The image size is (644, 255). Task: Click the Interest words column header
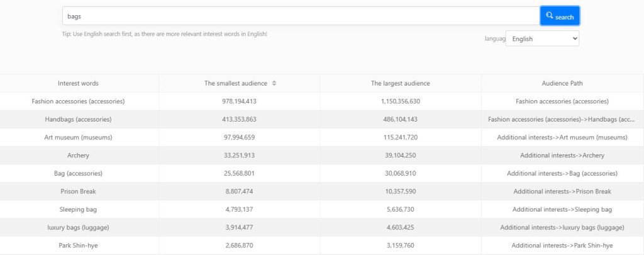tap(78, 83)
